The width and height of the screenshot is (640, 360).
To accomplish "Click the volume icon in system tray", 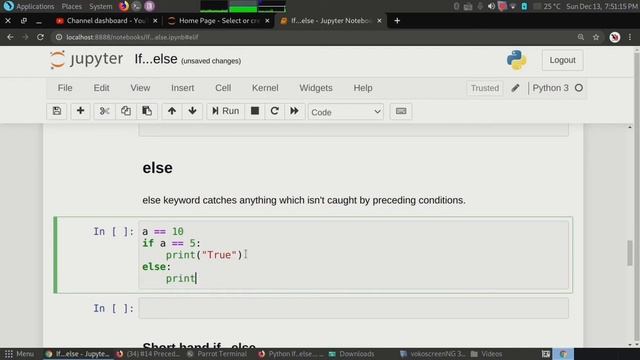I will pyautogui.click(x=491, y=6).
